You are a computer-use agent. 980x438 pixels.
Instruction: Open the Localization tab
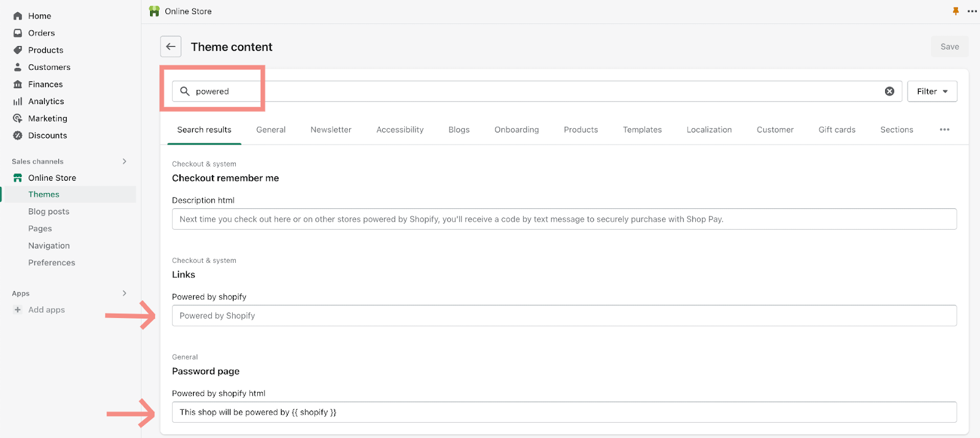coord(709,130)
